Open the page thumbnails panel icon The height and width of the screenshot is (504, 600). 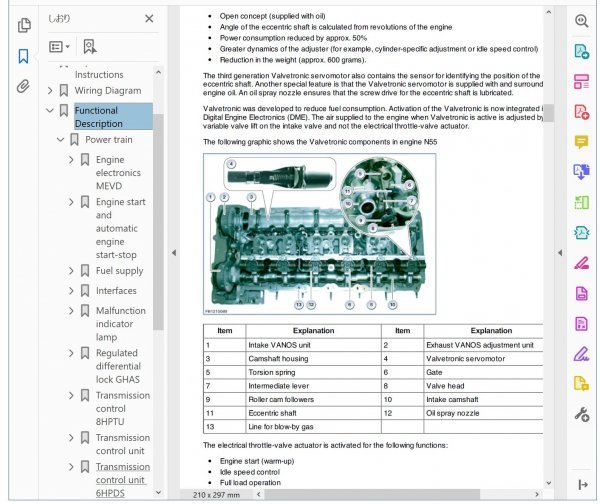(x=24, y=25)
